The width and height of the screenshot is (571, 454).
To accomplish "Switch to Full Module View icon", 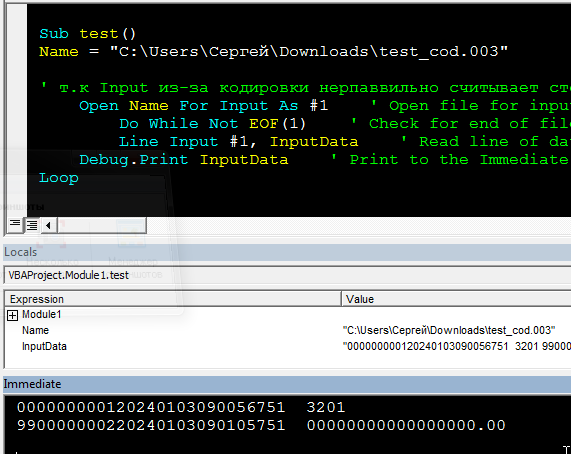I will (32, 225).
